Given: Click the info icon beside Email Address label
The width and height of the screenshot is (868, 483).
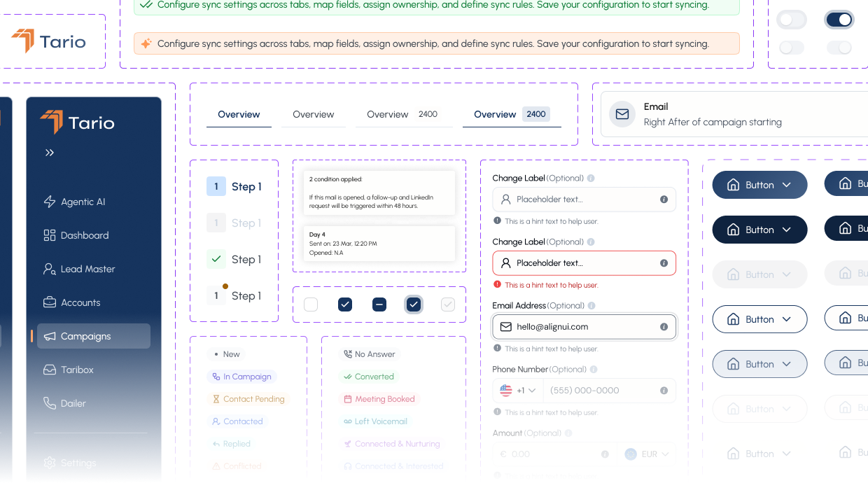Looking at the screenshot, I should (x=591, y=306).
